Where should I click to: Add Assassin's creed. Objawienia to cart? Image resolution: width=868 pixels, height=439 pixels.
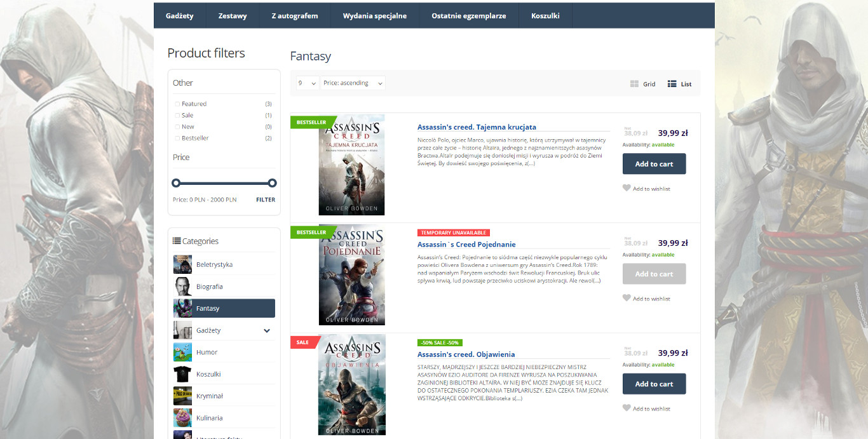click(654, 384)
